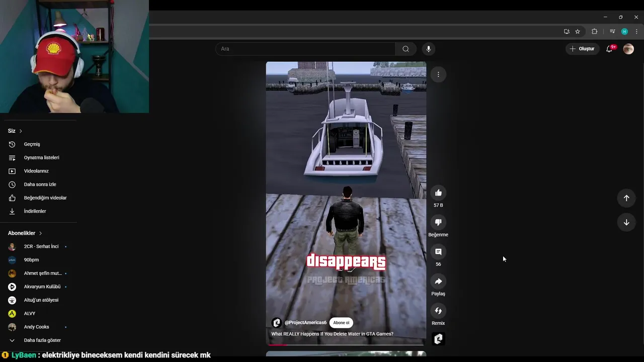This screenshot has height=362, width=644.
Task: Click the browser media control icon
Action: [612, 31]
